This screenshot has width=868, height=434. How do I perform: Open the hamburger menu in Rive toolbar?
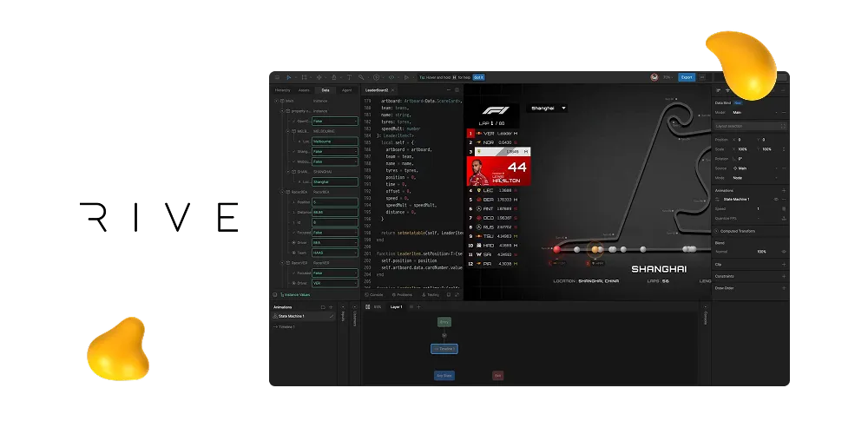pos(278,77)
